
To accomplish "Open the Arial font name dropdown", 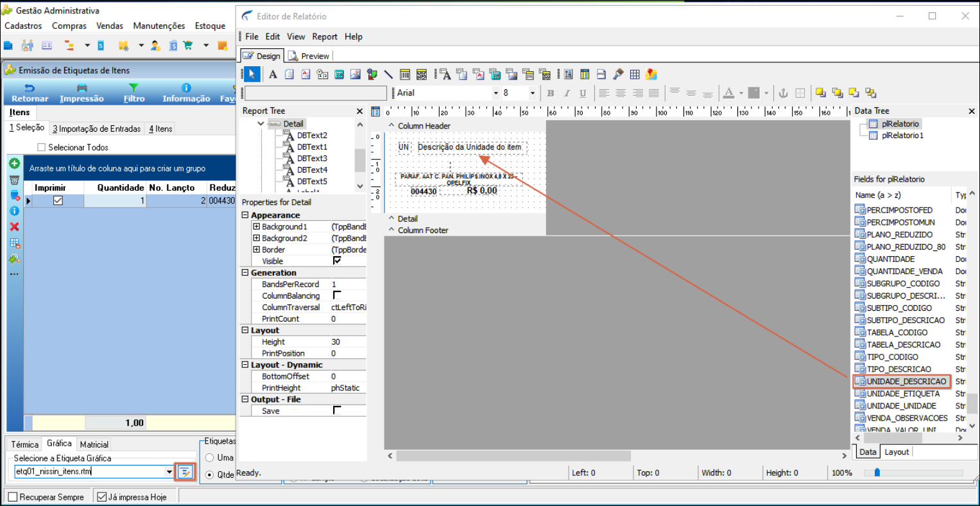I will point(495,93).
